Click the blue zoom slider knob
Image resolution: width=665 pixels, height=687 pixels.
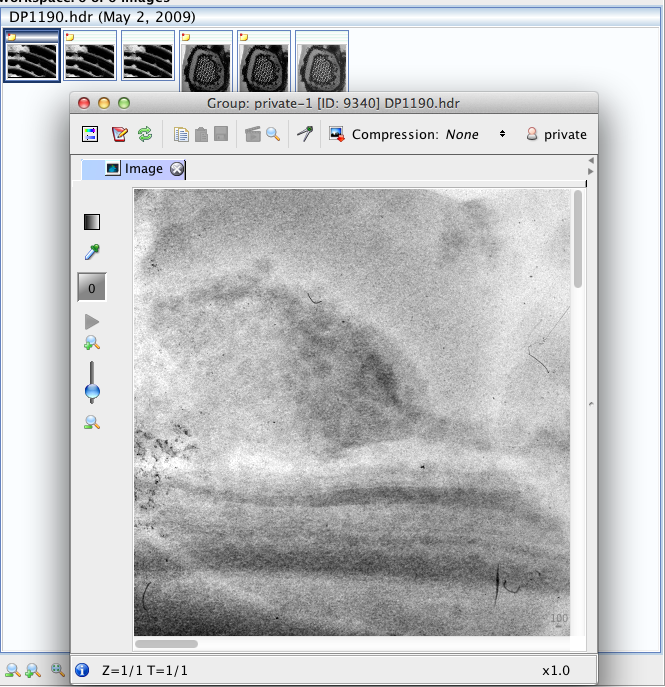pos(92,391)
